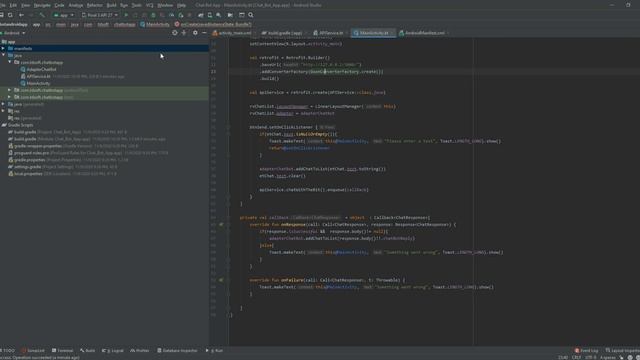Open the Profiler tool window

coord(140,350)
